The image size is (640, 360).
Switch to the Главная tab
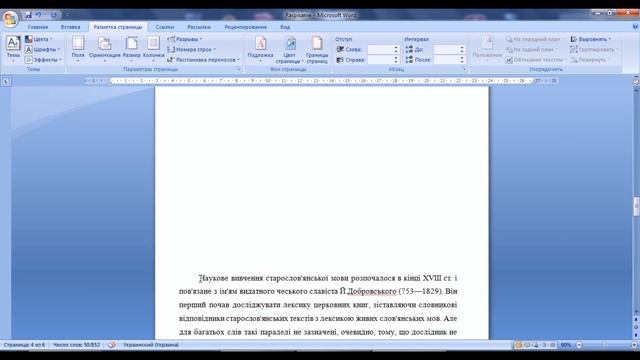(x=38, y=27)
